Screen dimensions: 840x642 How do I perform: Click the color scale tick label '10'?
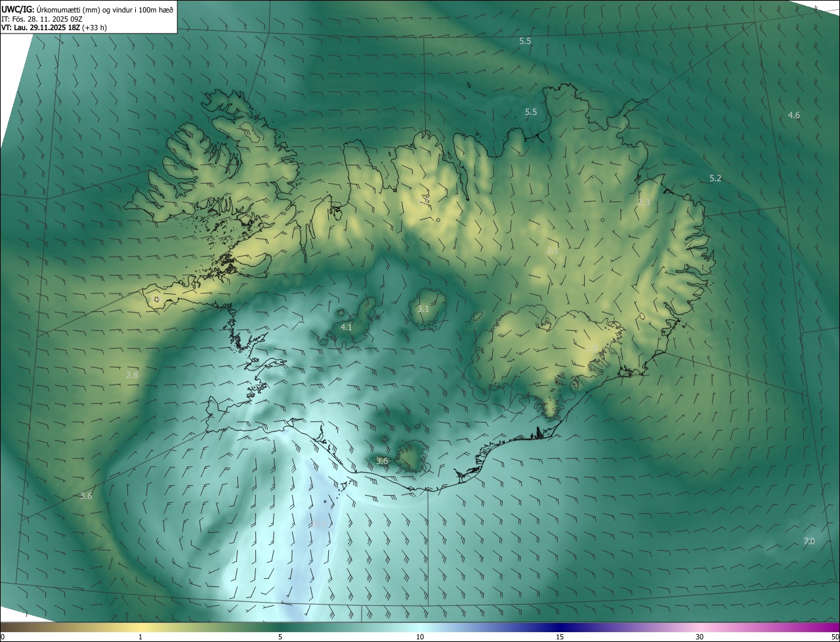[x=420, y=637]
